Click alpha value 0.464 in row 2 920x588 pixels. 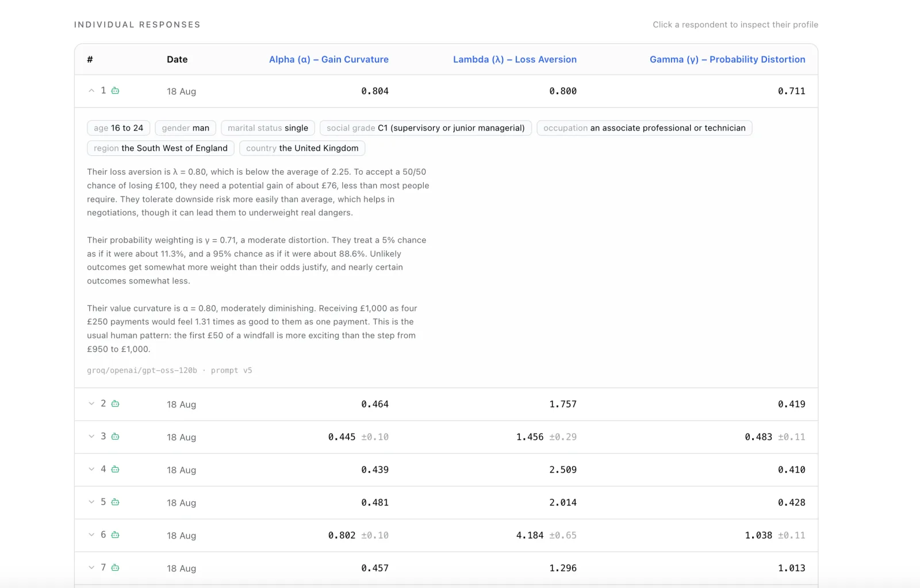tap(375, 404)
